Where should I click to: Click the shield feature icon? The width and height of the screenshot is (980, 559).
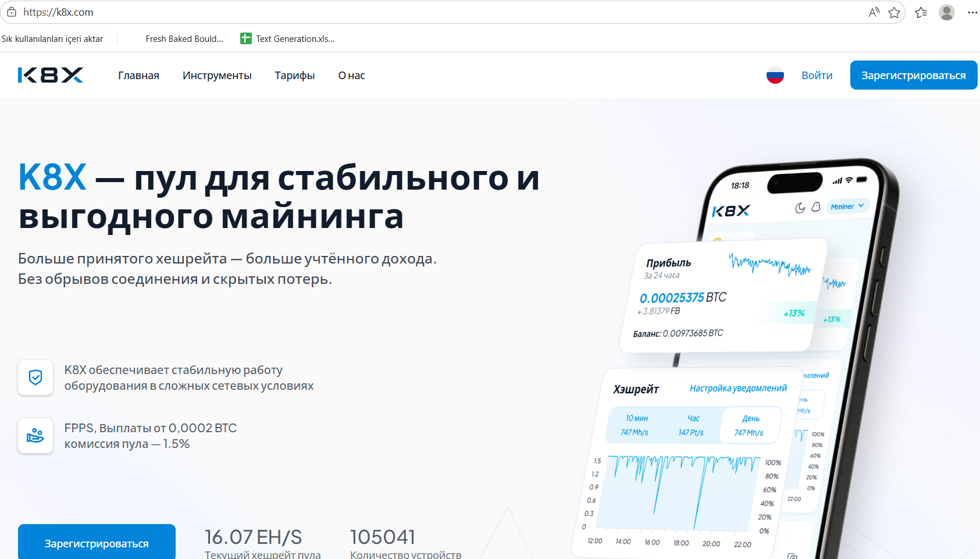[35, 378]
